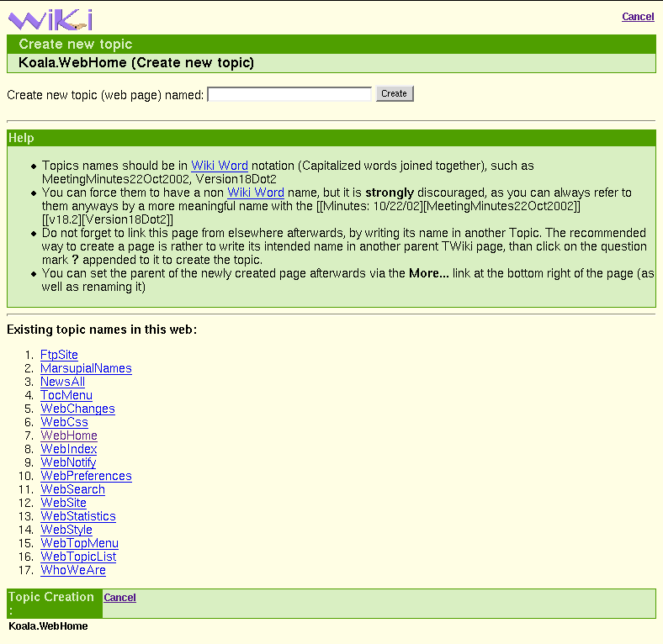Click Cancel in the Topic Creation bar
Viewport: 663px width, 644px height.
click(x=119, y=598)
